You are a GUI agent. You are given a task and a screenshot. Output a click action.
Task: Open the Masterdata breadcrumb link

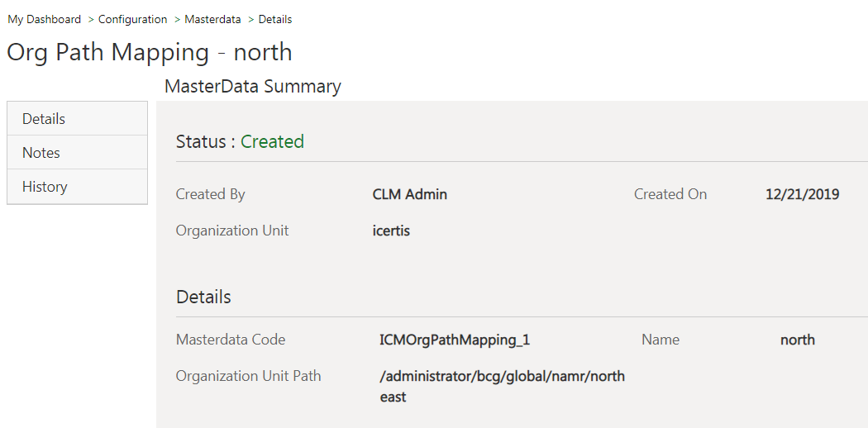pyautogui.click(x=212, y=19)
